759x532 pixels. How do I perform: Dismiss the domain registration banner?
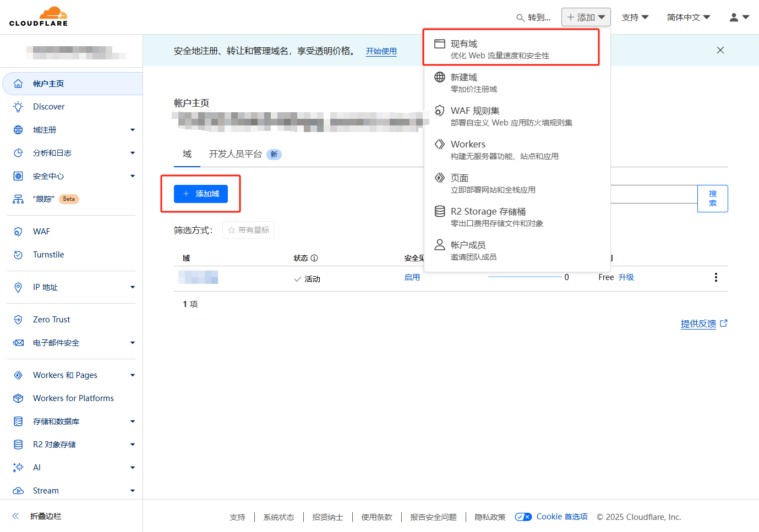click(720, 50)
